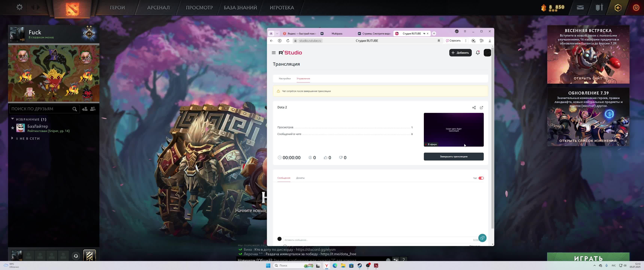
Task: Open the ИГРОТЕКА menu in Dota
Action: tap(282, 7)
